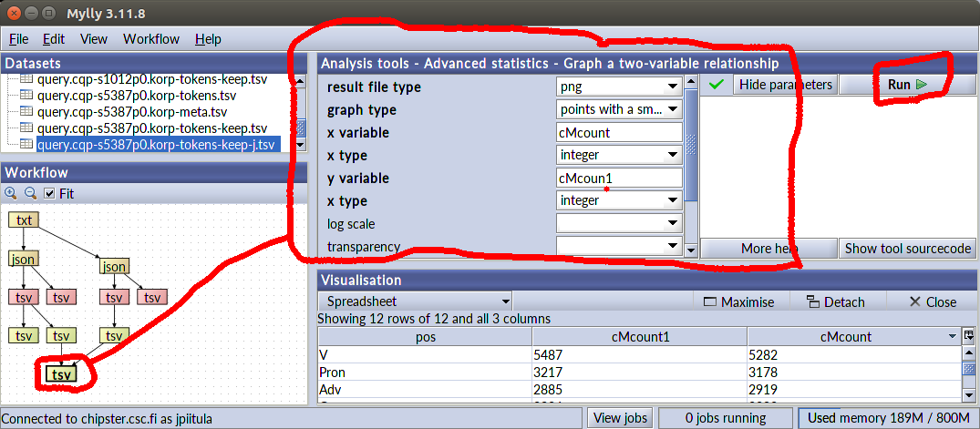Open the result file type dropdown

pyautogui.click(x=619, y=87)
